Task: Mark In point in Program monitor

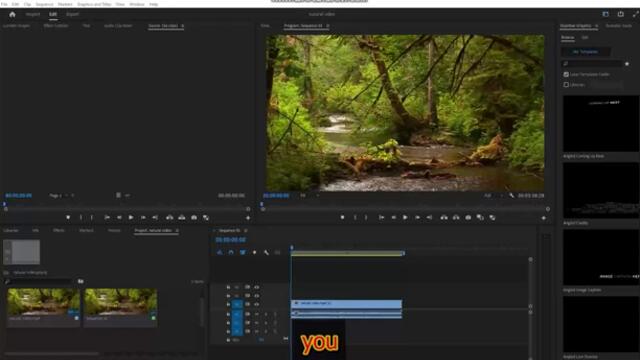Action: tap(355, 218)
